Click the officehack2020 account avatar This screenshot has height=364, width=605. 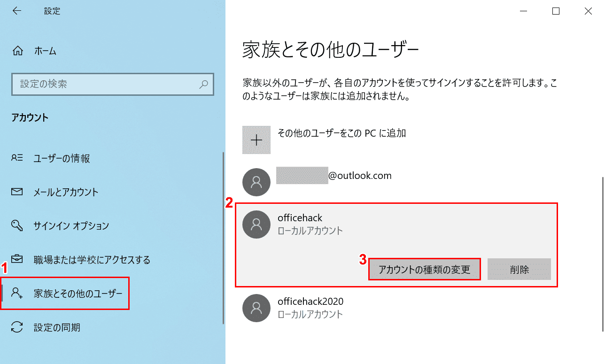256,308
